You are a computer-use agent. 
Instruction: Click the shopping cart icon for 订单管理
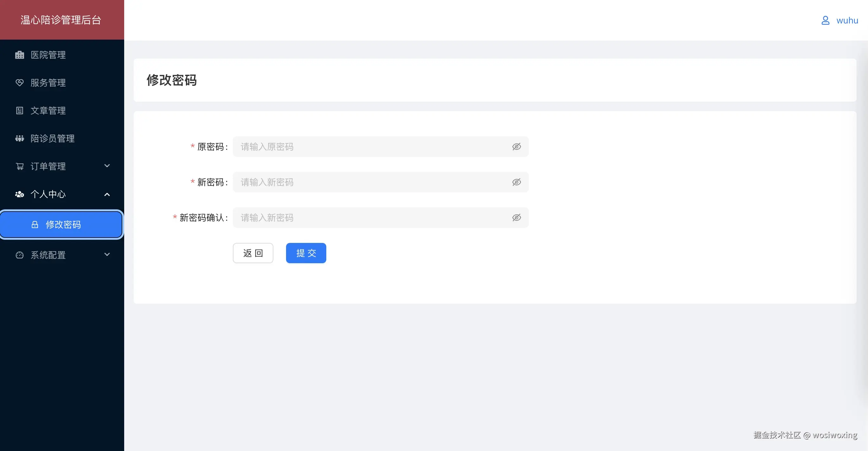click(20, 166)
